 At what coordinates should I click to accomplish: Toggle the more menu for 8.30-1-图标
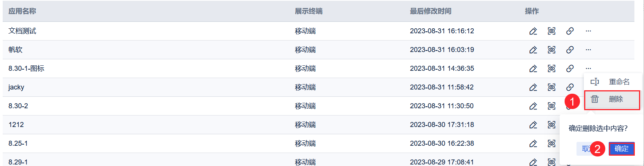(588, 68)
